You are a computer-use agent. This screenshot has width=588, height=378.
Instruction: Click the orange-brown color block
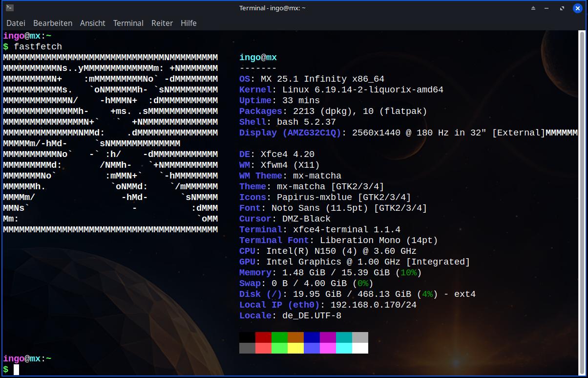coord(295,337)
